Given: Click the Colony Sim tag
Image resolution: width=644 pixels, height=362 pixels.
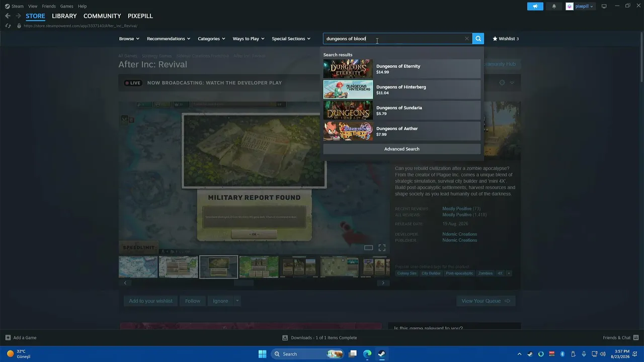Looking at the screenshot, I should [x=407, y=274].
